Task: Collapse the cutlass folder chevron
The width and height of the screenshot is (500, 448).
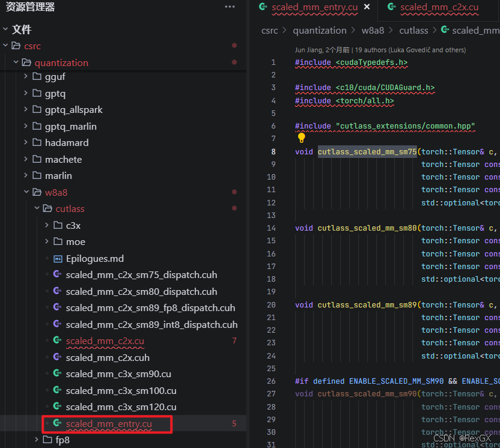Action: 37,208
